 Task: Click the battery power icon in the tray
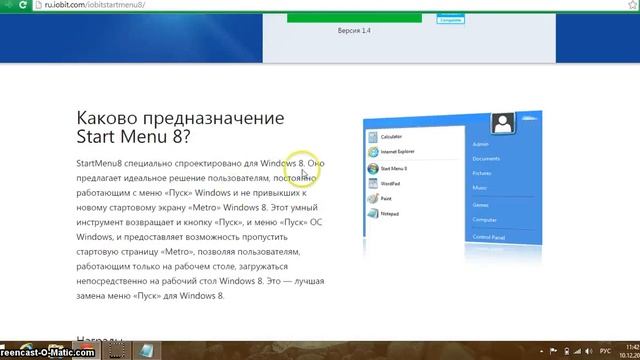coord(567,351)
